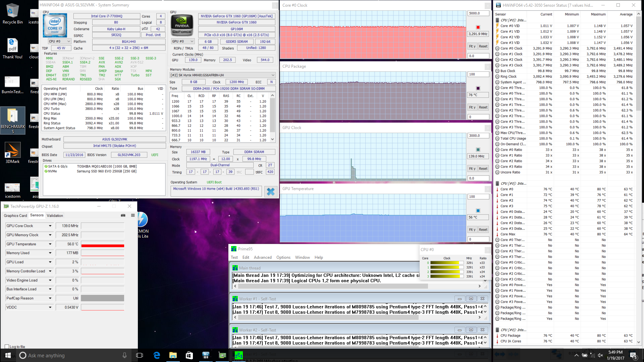Open the VDDC sensor dropdown
Screen dimensions: 644x362
(50, 307)
